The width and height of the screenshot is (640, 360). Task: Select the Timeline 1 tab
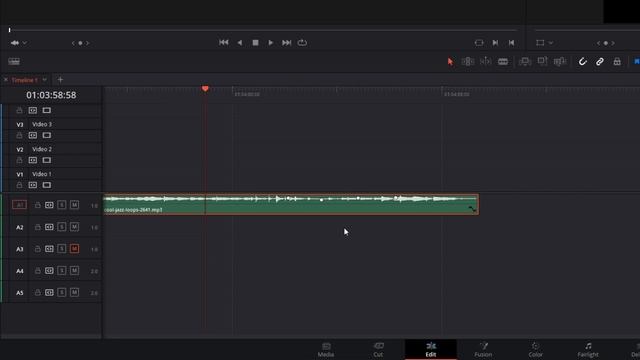[24, 80]
